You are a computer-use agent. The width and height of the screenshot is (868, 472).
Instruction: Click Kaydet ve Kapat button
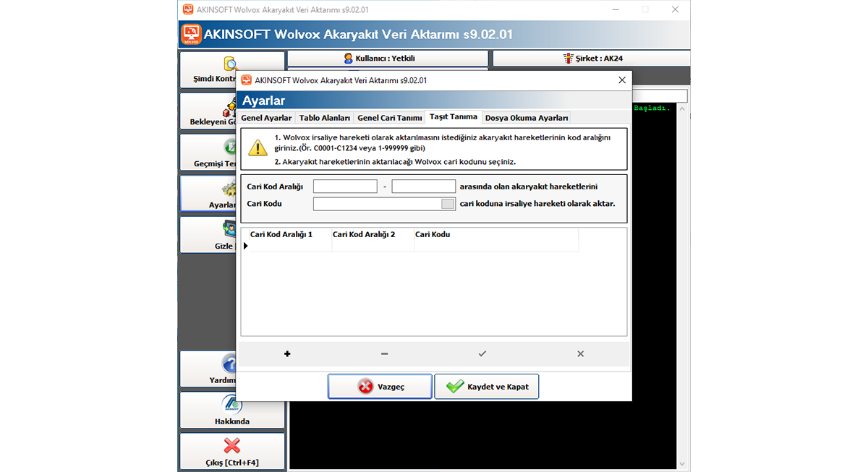click(x=486, y=387)
